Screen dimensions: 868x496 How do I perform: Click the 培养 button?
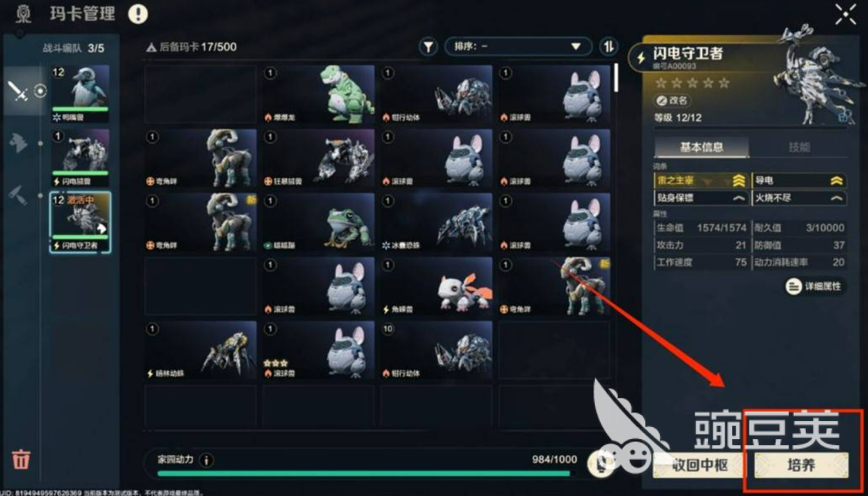[801, 465]
